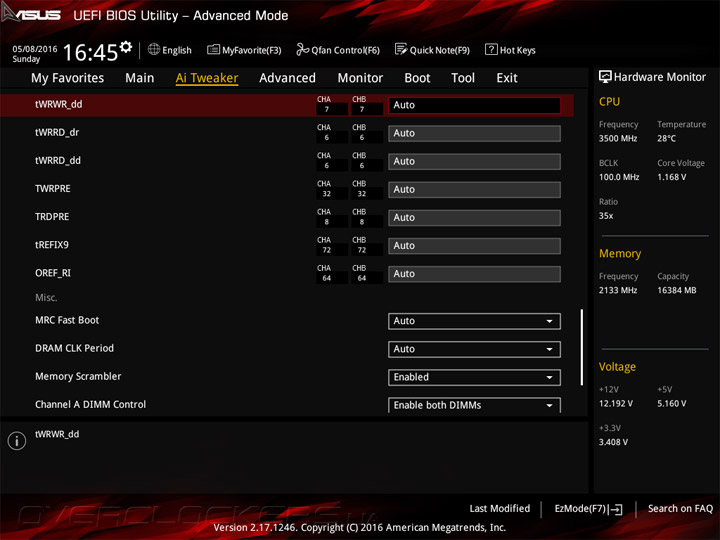
Task: Open the Advanced tab
Action: click(x=287, y=78)
